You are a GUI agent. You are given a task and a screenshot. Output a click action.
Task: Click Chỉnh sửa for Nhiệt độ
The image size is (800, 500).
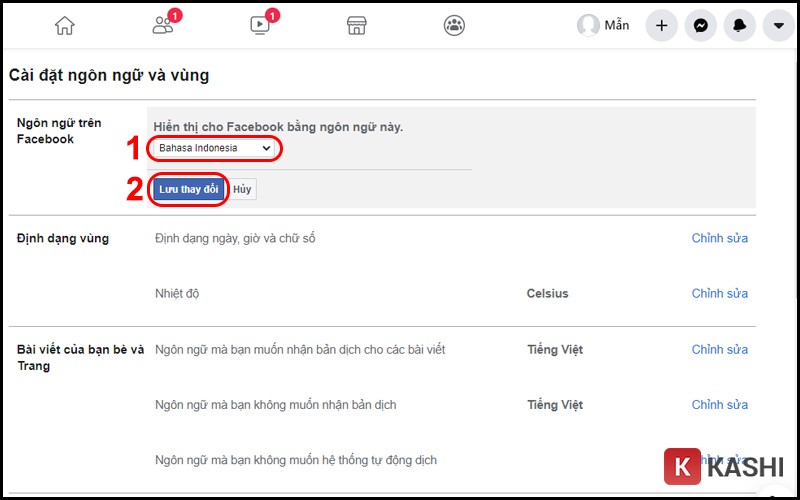[x=719, y=293]
